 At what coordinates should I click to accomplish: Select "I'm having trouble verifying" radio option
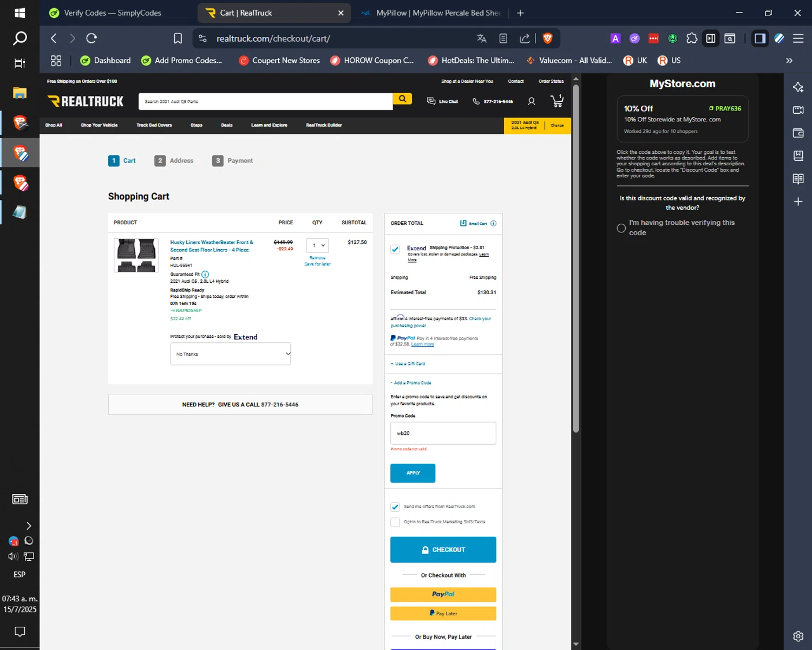[x=621, y=228]
